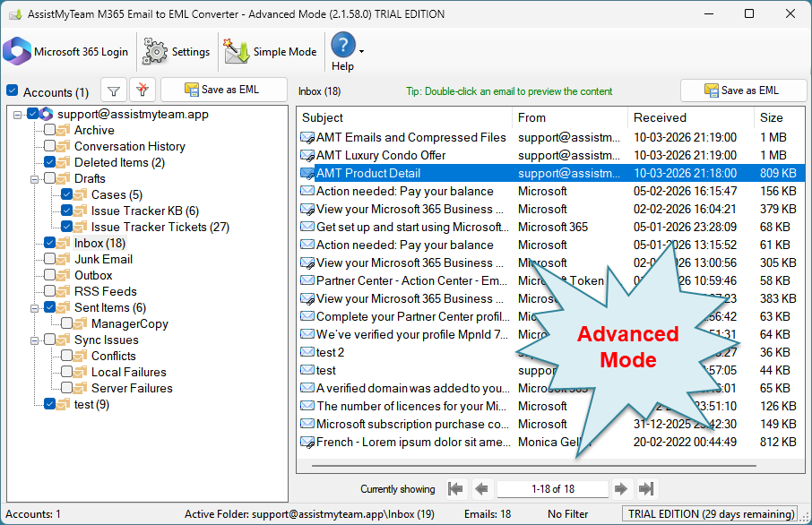Collapse the Sync Issues folder tree
Image resolution: width=812 pixels, height=525 pixels.
(x=36, y=340)
